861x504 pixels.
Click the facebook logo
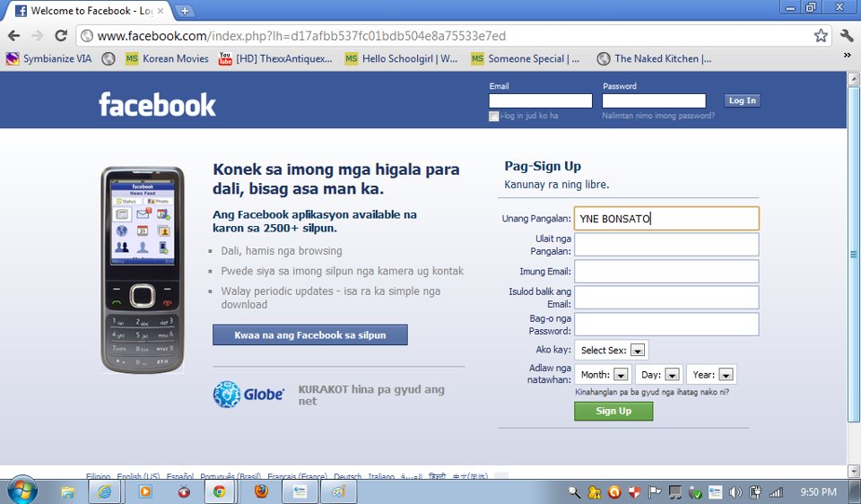(157, 104)
